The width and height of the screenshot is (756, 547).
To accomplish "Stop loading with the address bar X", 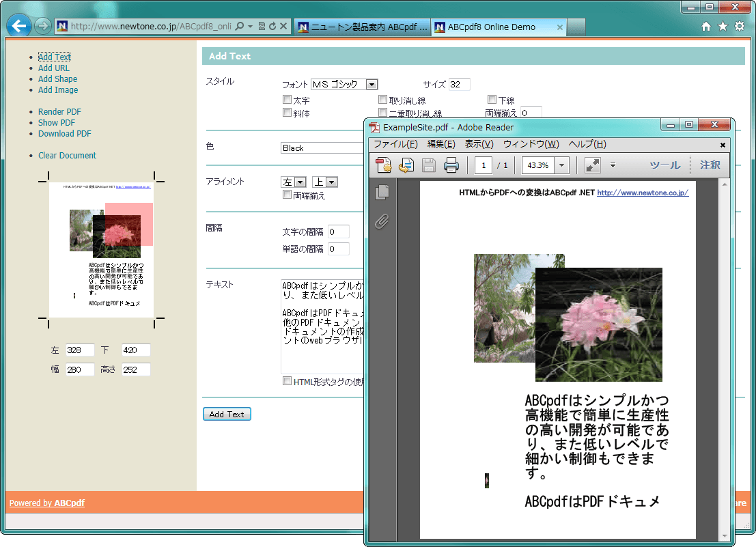I will point(283,26).
